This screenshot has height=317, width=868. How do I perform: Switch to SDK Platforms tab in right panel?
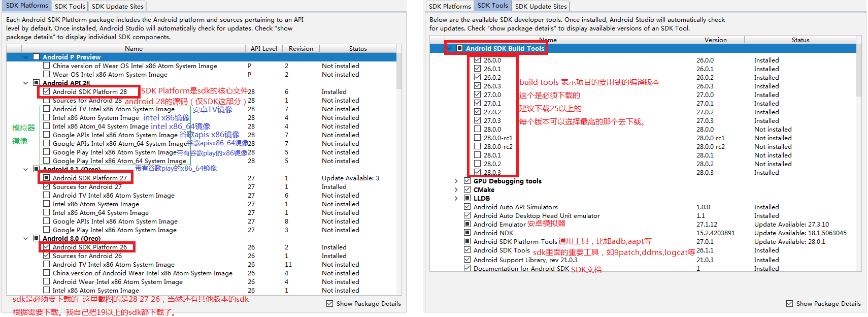(450, 6)
